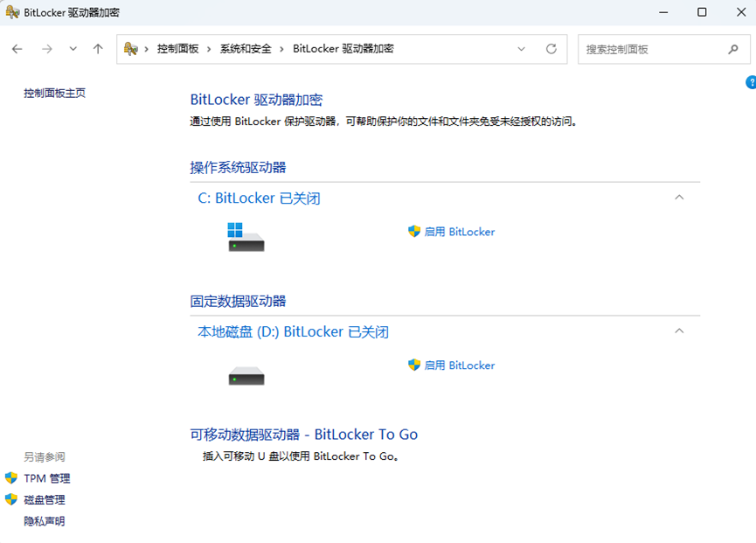The width and height of the screenshot is (756, 543).
Task: Click 启用 BitLocker for C: drive
Action: (460, 232)
